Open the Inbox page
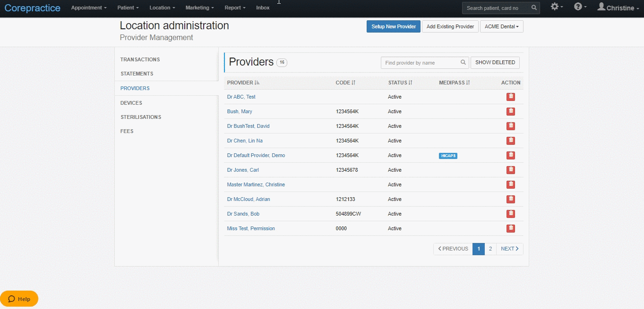This screenshot has height=309, width=644. pyautogui.click(x=263, y=8)
